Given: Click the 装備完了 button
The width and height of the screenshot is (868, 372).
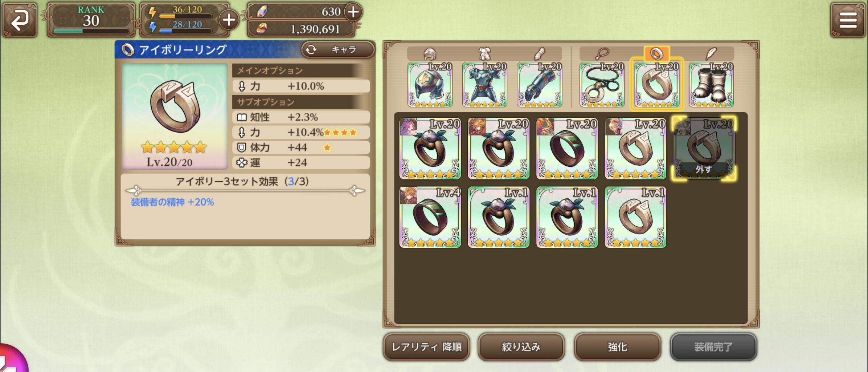Looking at the screenshot, I should click(713, 347).
